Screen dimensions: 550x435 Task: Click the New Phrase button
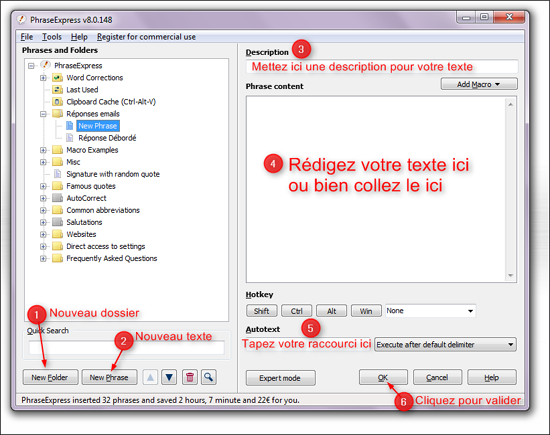(x=109, y=377)
